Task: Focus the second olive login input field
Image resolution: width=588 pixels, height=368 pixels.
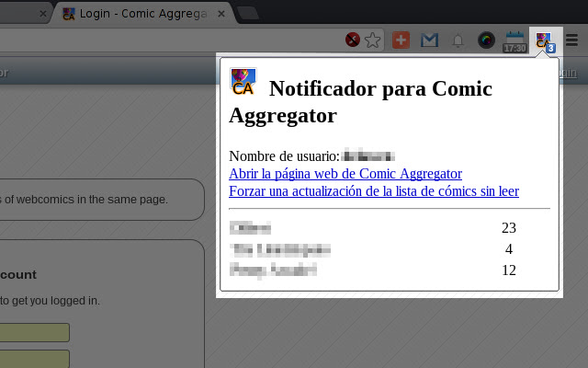Action: pyautogui.click(x=35, y=359)
